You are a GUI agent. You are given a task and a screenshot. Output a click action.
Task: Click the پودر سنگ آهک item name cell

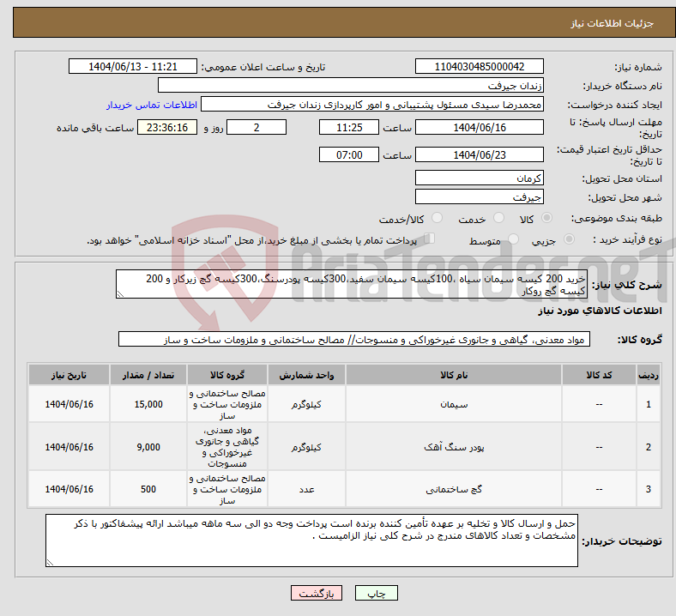[454, 447]
